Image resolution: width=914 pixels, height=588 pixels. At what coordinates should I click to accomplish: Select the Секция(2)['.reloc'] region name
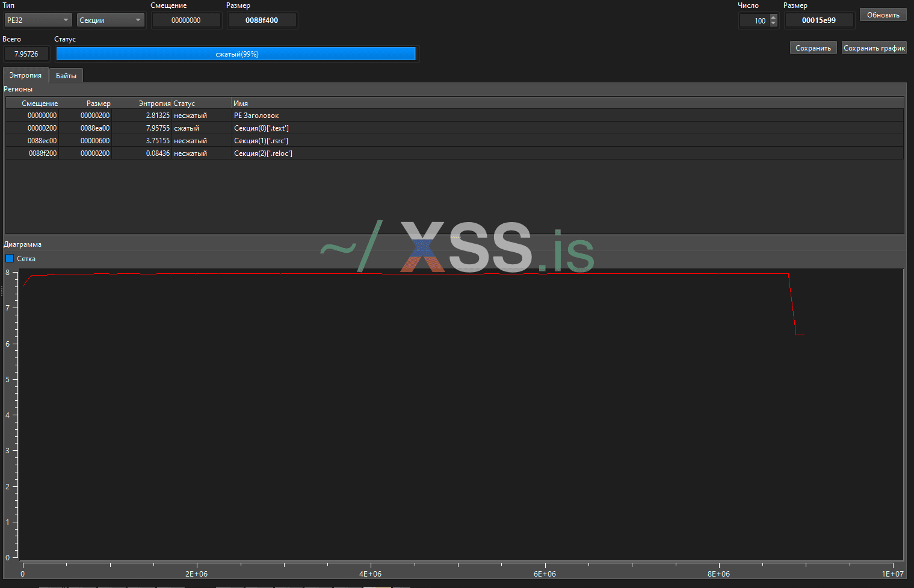pyautogui.click(x=263, y=153)
